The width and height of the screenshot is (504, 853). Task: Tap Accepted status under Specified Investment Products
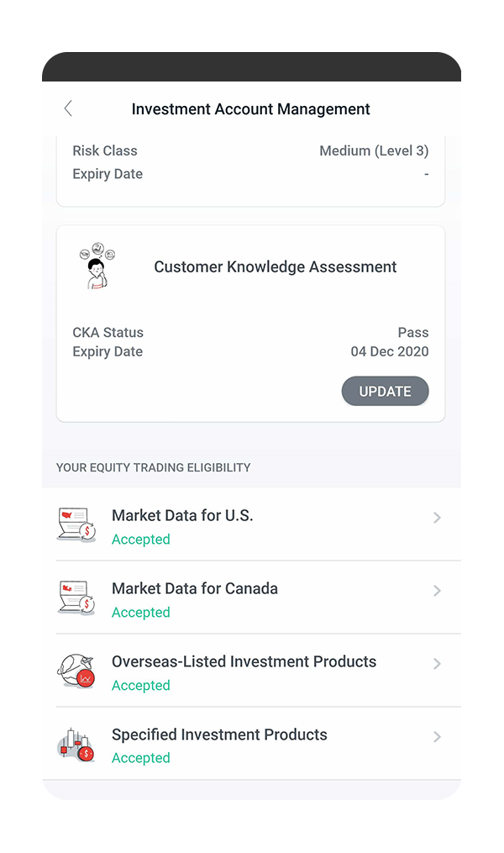pos(141,758)
